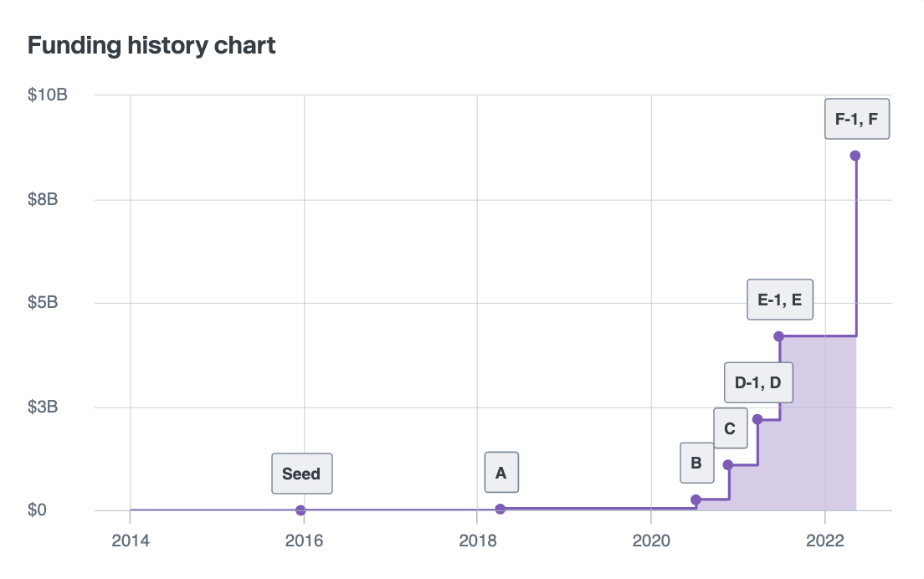
Task: Click the Series A label box
Action: pyautogui.click(x=501, y=473)
